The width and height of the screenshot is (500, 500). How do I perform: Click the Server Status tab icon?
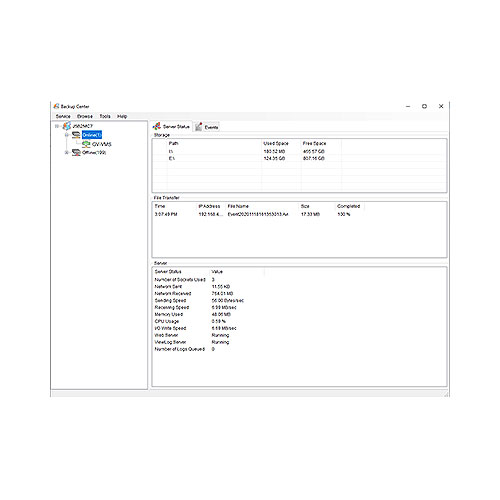tap(157, 126)
